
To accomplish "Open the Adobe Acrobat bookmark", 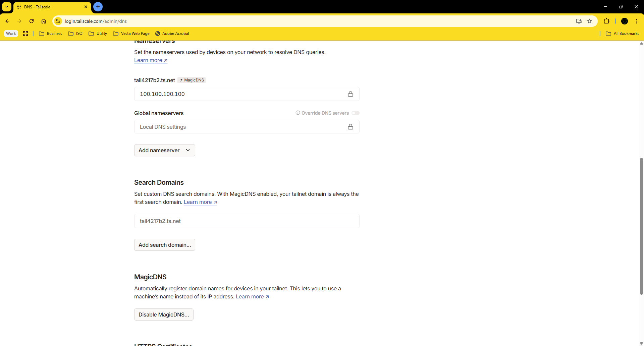I will pyautogui.click(x=172, y=34).
